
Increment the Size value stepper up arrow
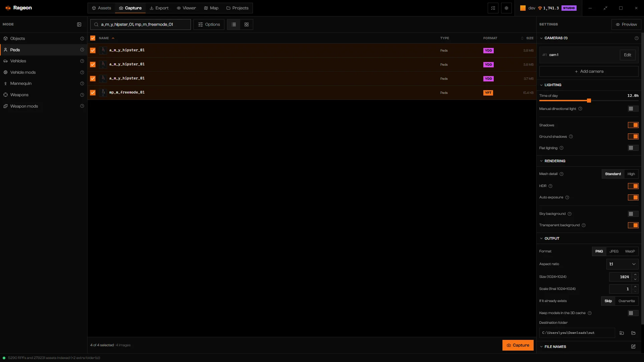[x=635, y=275]
